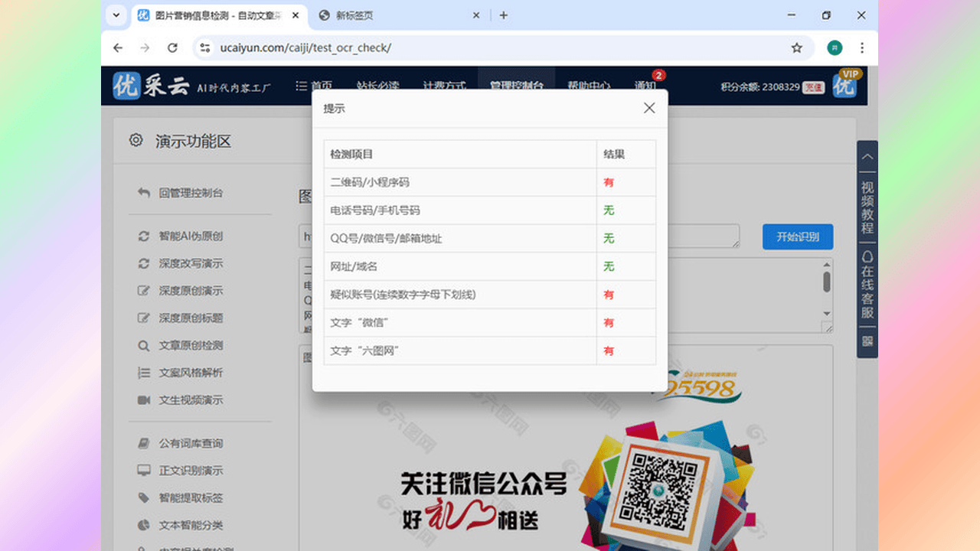Open the browser tab search chevron
Image resolution: width=980 pixels, height=551 pixels.
[116, 15]
